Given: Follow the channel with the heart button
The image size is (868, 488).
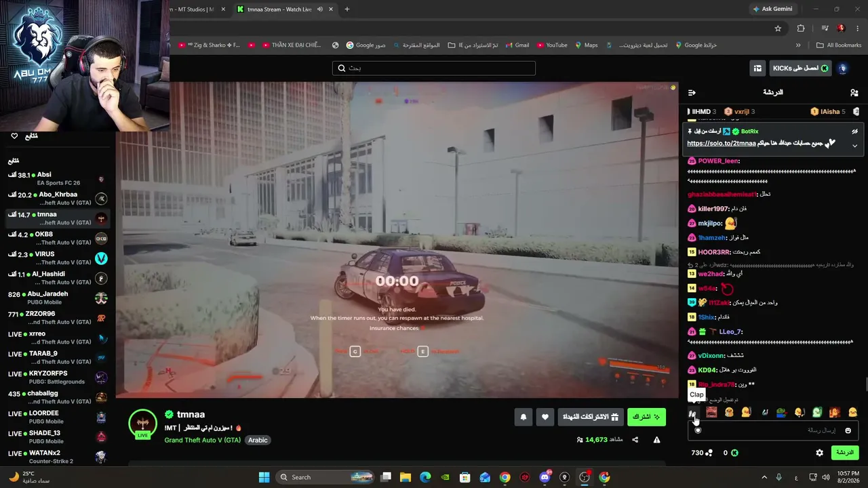Looking at the screenshot, I should point(545,417).
